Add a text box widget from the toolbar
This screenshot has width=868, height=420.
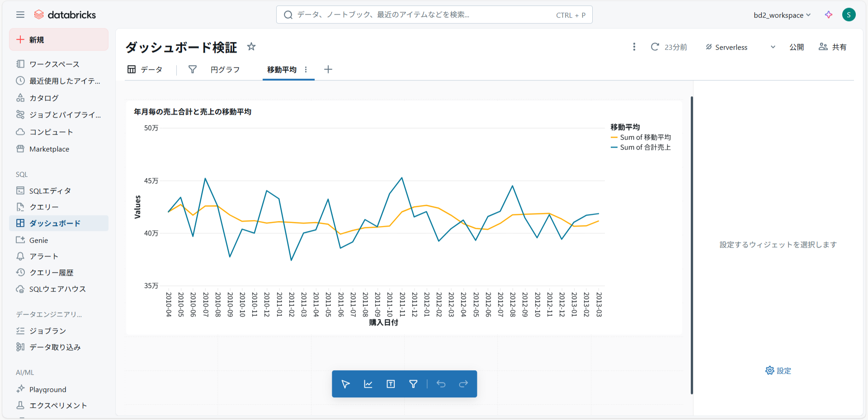coord(391,384)
